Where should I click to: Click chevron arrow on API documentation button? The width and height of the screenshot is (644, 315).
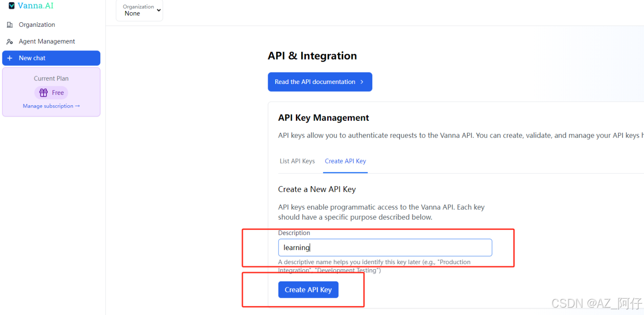(362, 82)
